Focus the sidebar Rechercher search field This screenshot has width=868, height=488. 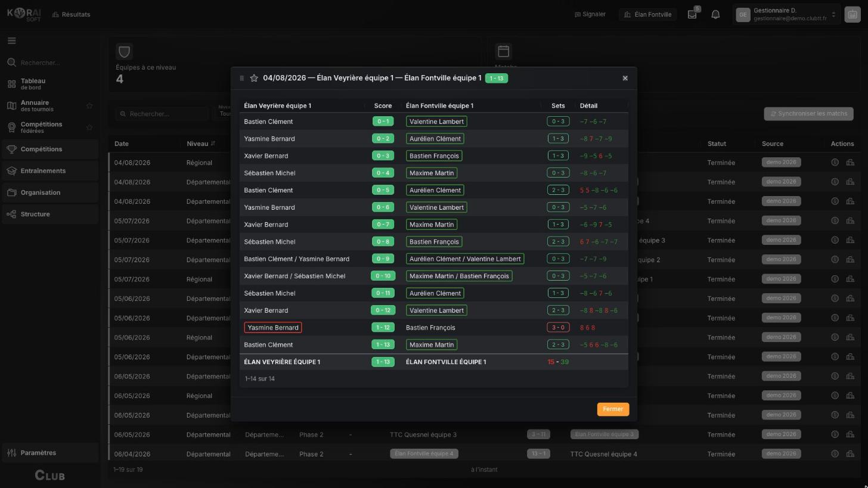pyautogui.click(x=50, y=63)
